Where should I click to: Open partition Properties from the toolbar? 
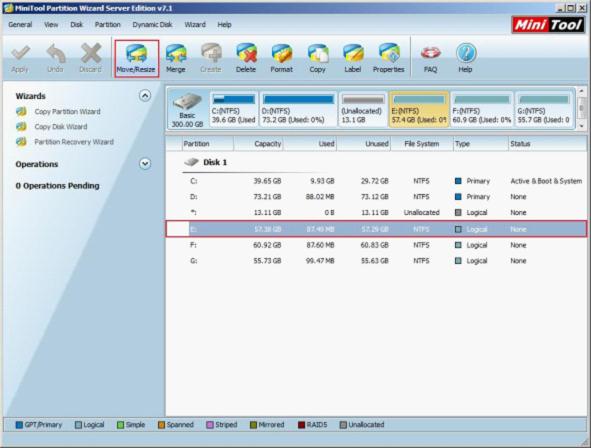389,58
